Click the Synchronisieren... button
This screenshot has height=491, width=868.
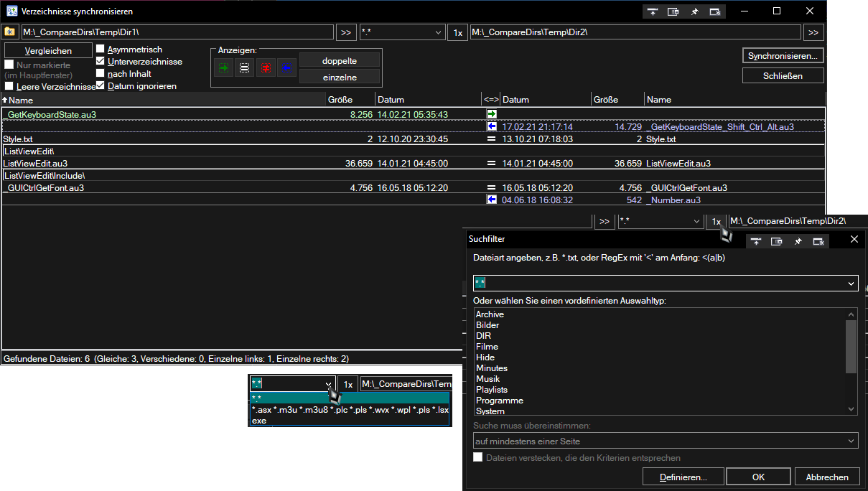pos(782,56)
